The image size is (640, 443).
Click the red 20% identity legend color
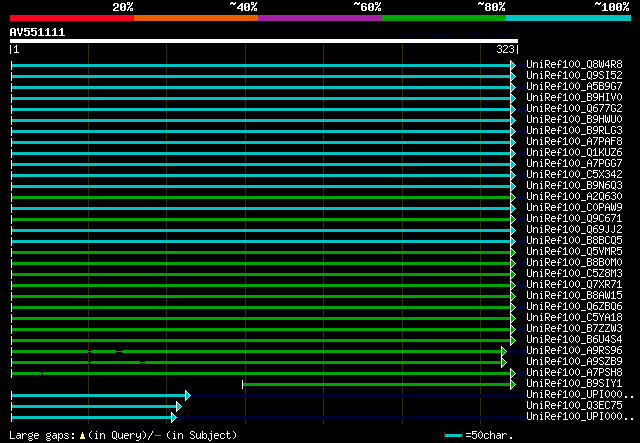coord(71,17)
